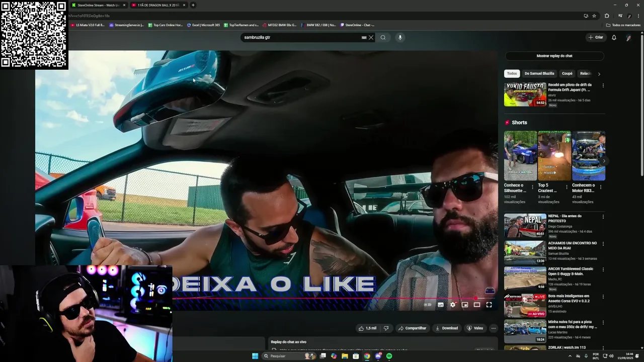Dislike the video

point(386,328)
